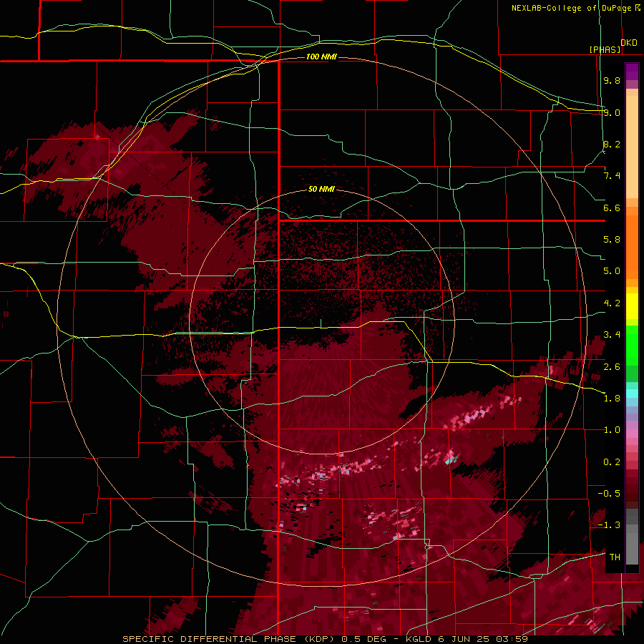Click the bright green segment of color bar
The height and width of the screenshot is (644, 644).
632,345
